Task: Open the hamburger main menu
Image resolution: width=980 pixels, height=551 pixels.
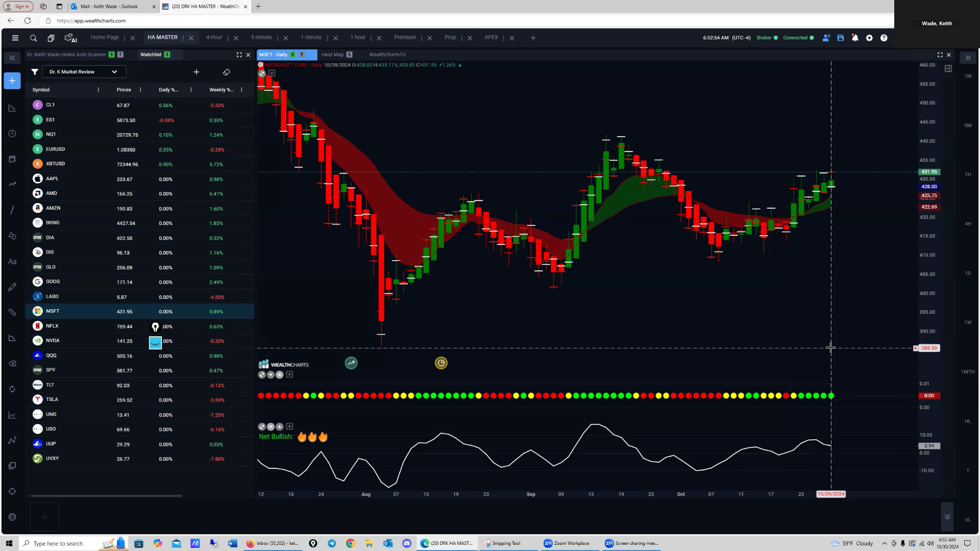Action: tap(15, 38)
